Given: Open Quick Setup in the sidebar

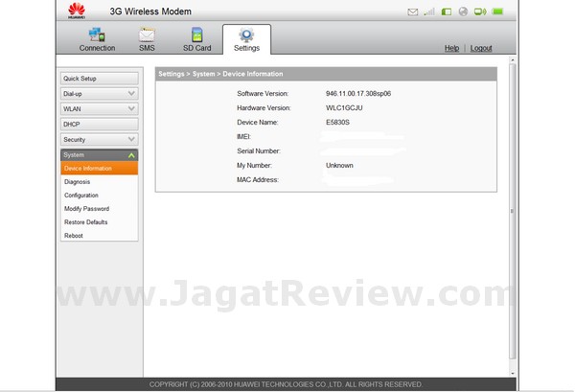Looking at the screenshot, I should pyautogui.click(x=99, y=79).
